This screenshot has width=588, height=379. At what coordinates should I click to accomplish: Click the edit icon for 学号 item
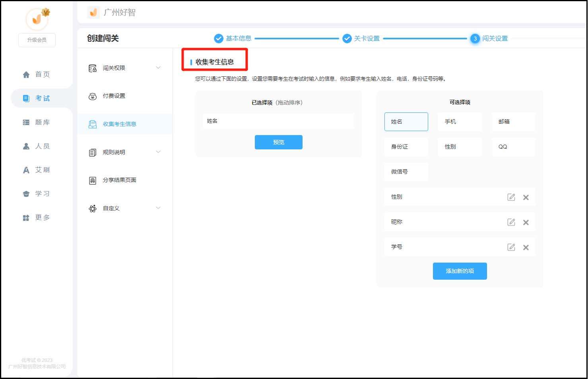pyautogui.click(x=511, y=247)
